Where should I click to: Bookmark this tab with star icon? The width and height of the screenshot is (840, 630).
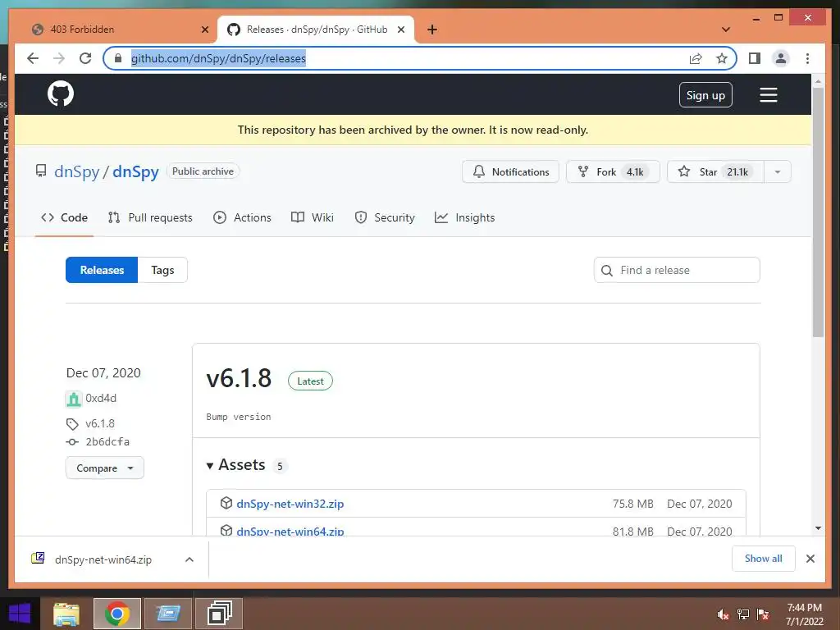722,58
